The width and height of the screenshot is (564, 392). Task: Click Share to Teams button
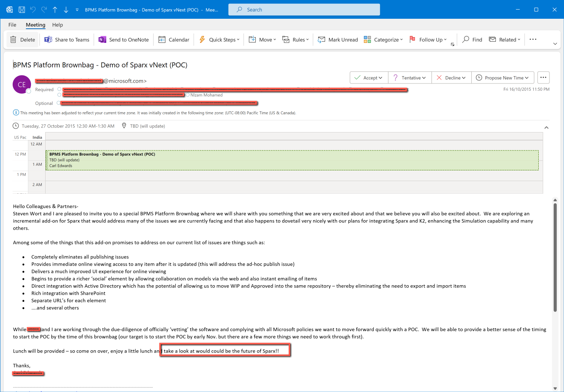[x=67, y=39]
